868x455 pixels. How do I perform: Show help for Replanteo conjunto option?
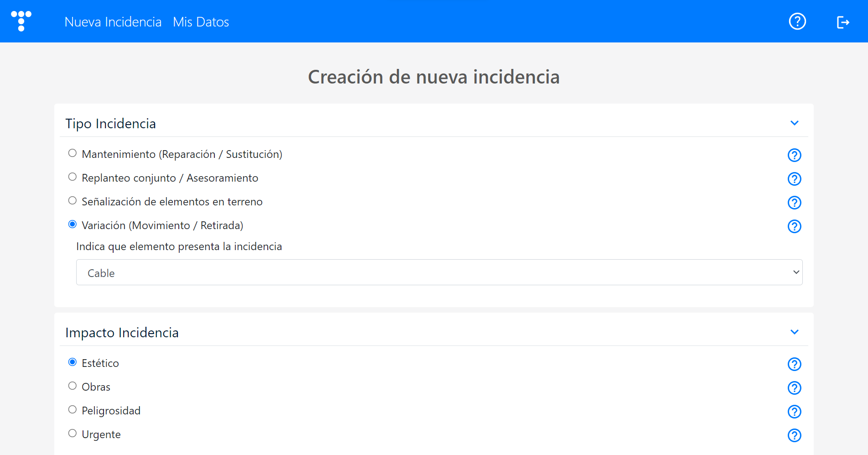(794, 179)
